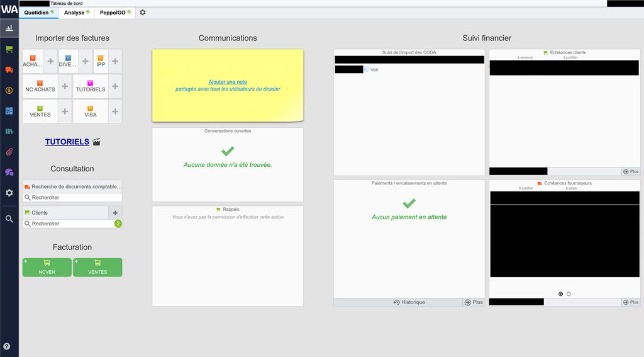Open the books library sidebar icon
Viewport: 644px width, 357px height.
(9, 131)
